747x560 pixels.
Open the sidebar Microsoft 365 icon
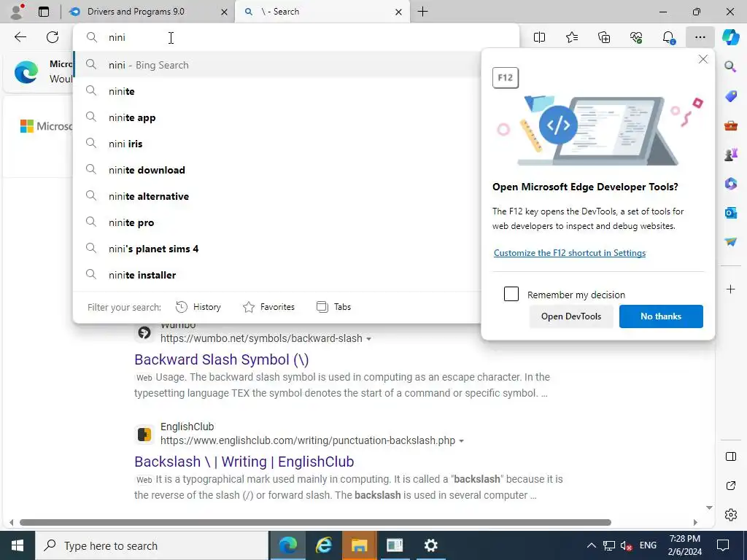pos(730,183)
